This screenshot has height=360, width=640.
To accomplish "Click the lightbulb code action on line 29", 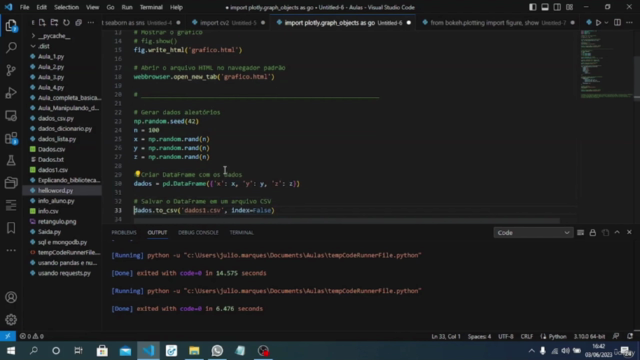I will click(138, 174).
